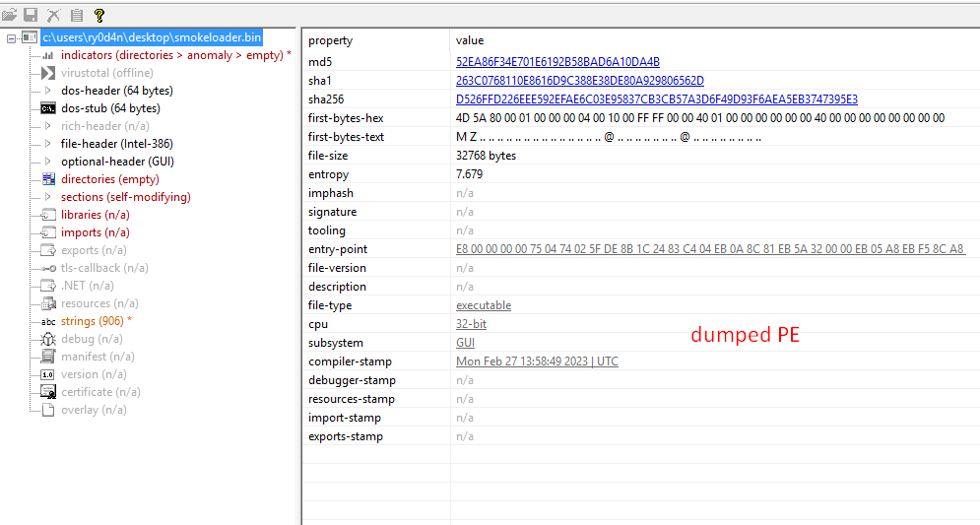The height and width of the screenshot is (525, 980).
Task: Select sections (self-modifying) item
Action: click(x=126, y=197)
